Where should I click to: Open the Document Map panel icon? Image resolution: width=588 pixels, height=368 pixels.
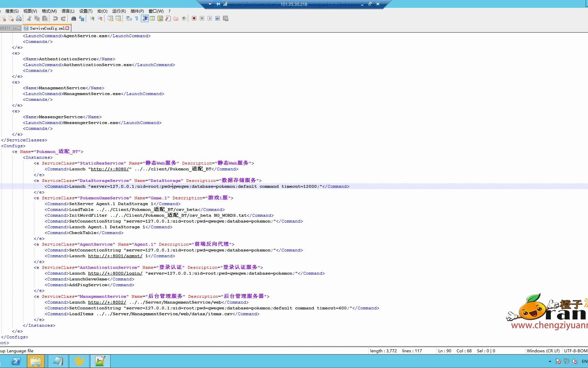160,18
